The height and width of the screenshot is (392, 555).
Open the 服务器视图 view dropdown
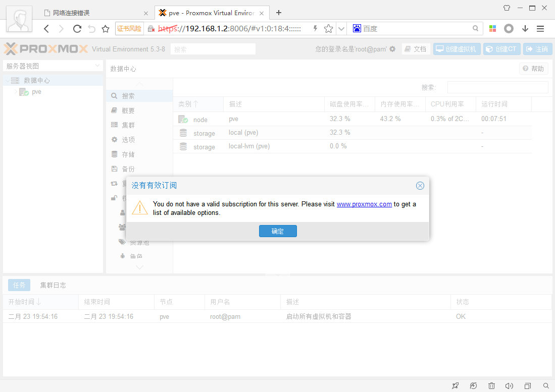[x=53, y=66]
